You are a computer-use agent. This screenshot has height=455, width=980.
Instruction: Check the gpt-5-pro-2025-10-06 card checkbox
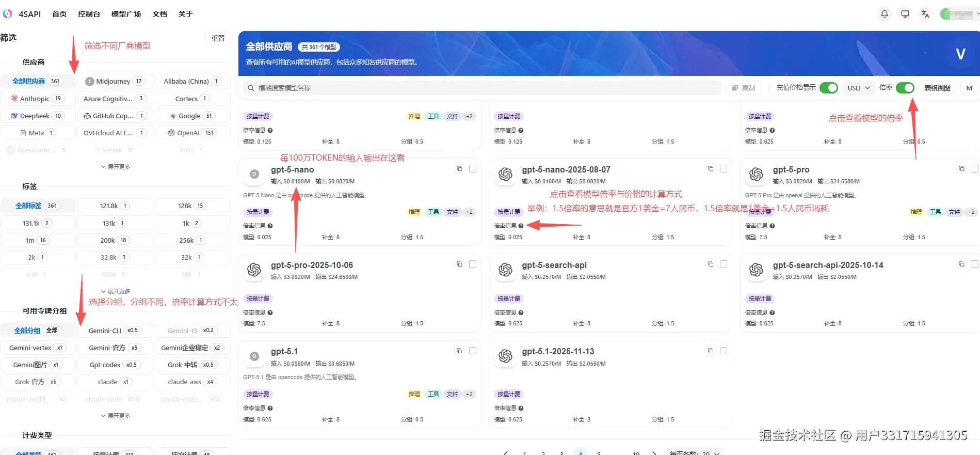click(473, 264)
